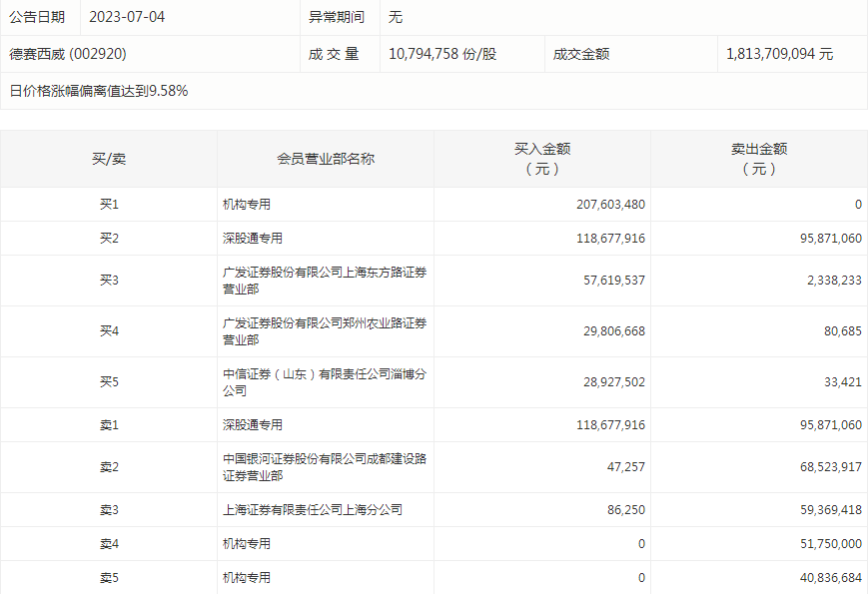Click the 成交金额 label
This screenshot has width=868, height=594.
(x=581, y=54)
